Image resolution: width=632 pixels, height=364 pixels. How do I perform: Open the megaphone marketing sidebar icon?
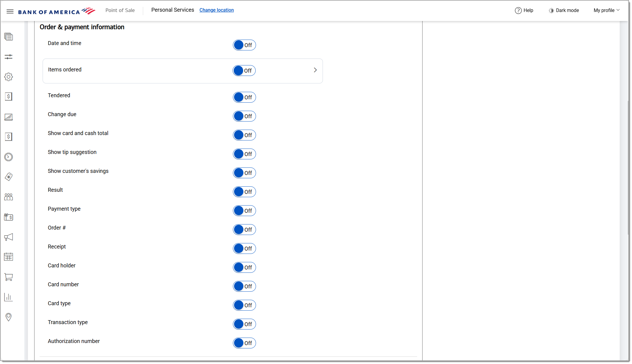pyautogui.click(x=8, y=237)
